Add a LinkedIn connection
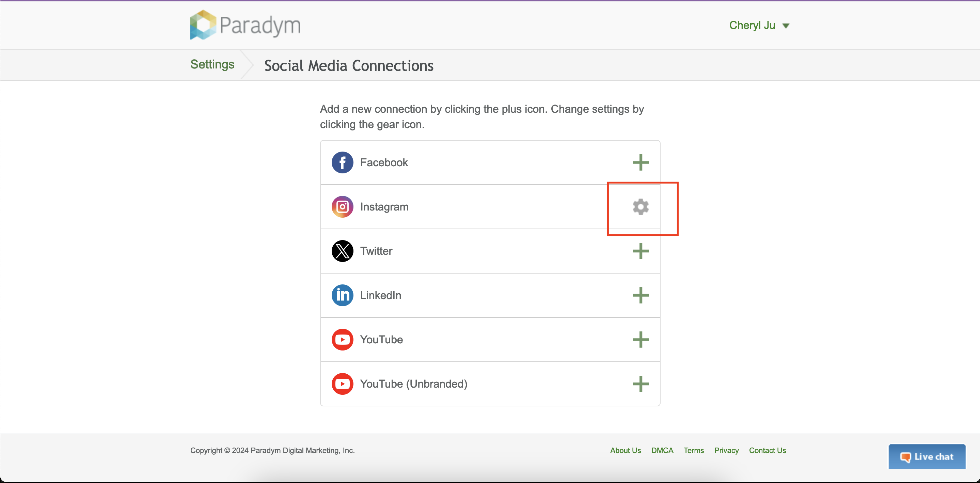Image resolution: width=980 pixels, height=483 pixels. point(640,295)
